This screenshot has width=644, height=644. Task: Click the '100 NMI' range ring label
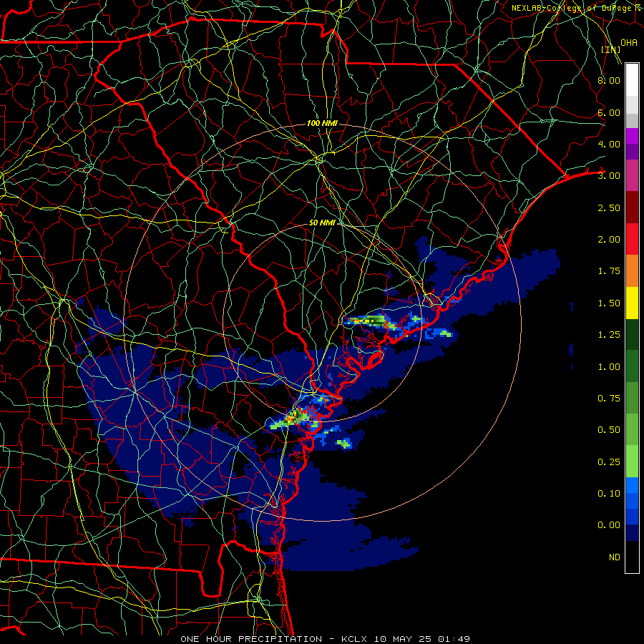click(x=322, y=123)
